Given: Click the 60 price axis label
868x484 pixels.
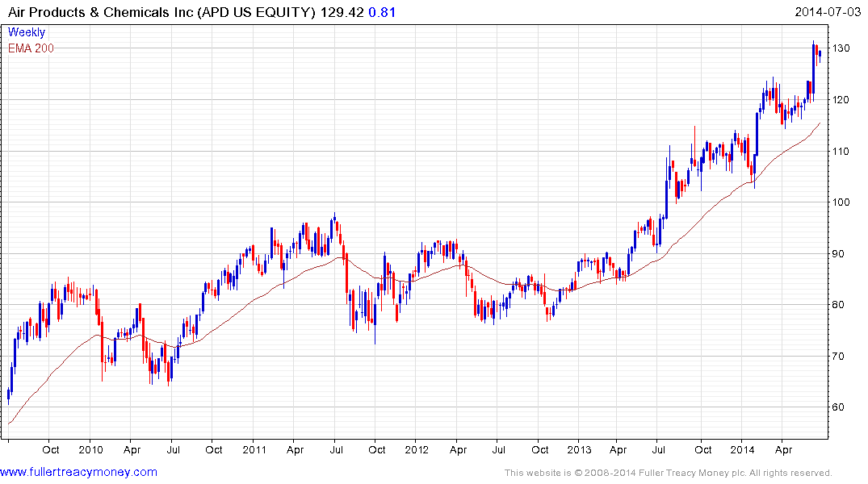Looking at the screenshot, I should pos(841,407).
